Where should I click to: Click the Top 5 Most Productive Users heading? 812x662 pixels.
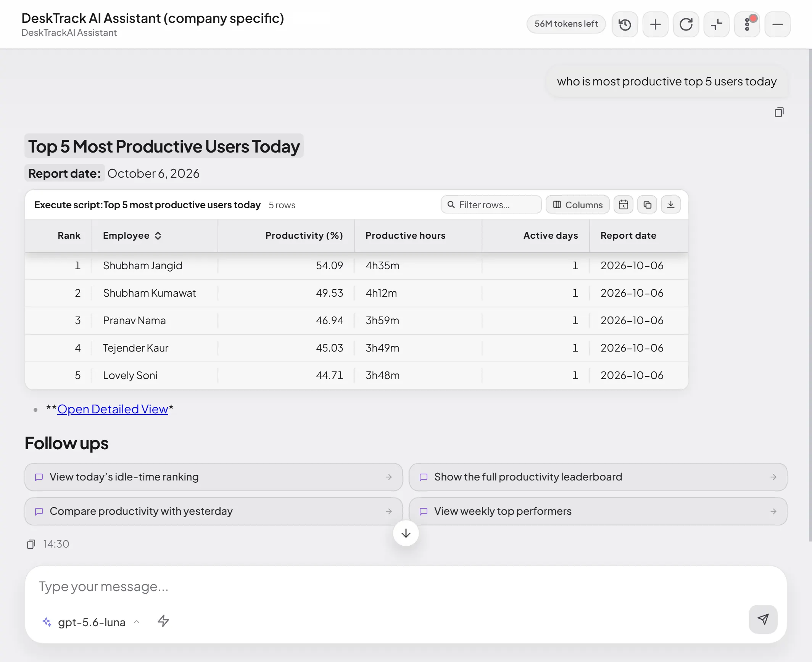click(164, 146)
